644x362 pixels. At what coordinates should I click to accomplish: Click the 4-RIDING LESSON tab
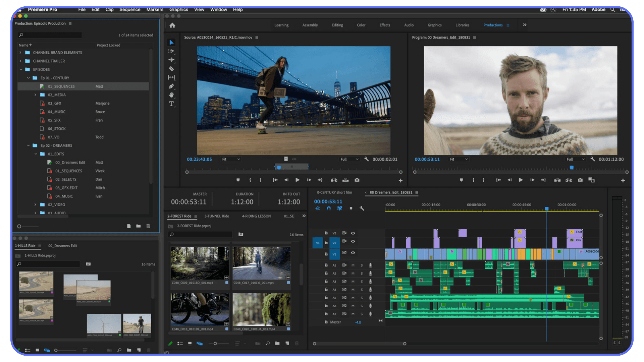[x=256, y=216]
